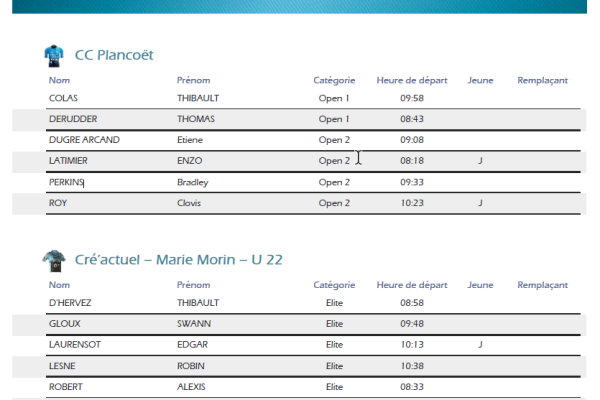The image size is (600, 400).
Task: Click the departure time 08:43
Action: (x=412, y=119)
